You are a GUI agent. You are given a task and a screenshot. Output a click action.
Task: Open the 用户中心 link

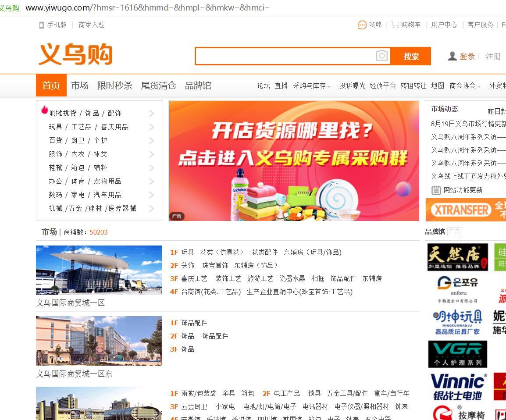444,25
